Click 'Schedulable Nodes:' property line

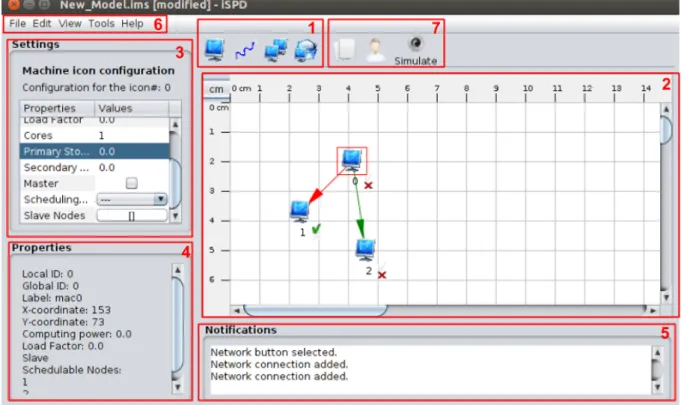tap(72, 370)
